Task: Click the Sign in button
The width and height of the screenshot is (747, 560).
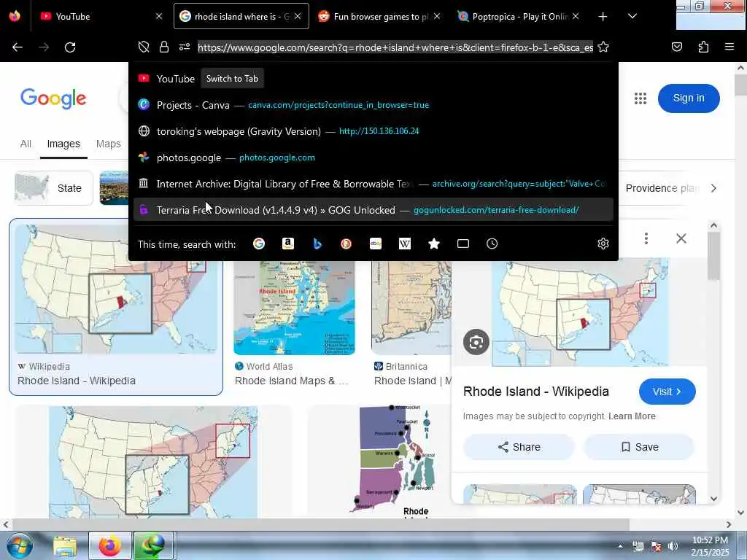Action: [x=689, y=98]
